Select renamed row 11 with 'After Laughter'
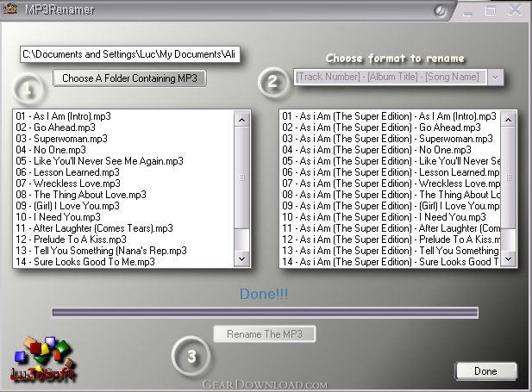The width and height of the screenshot is (532, 392). [391, 228]
